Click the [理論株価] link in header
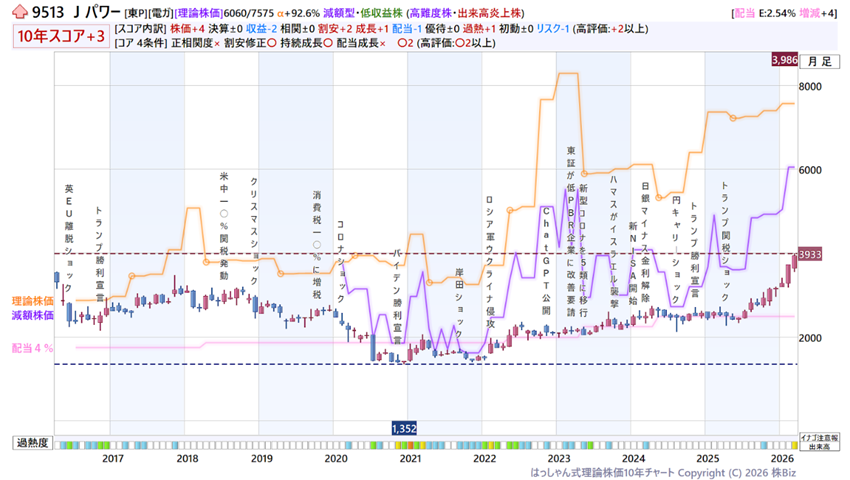The image size is (850, 480). pos(201,13)
